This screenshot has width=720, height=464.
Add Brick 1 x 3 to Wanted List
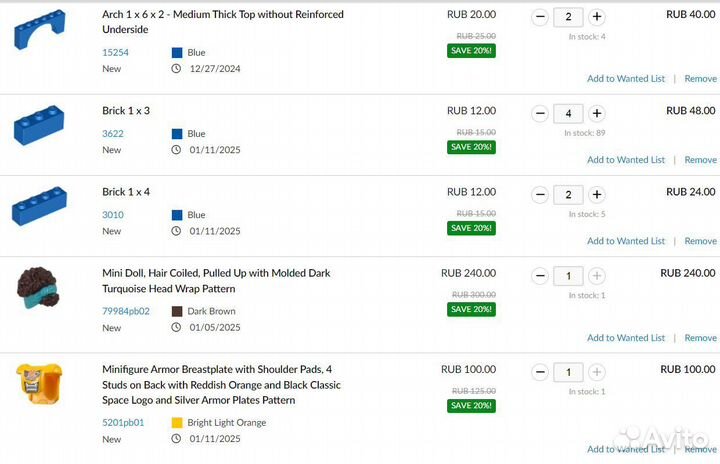click(626, 160)
